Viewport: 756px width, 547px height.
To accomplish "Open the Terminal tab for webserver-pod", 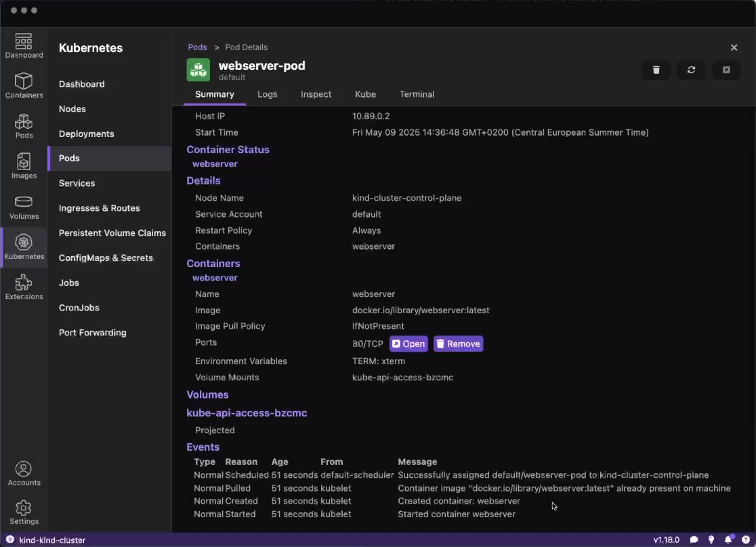I will click(417, 94).
